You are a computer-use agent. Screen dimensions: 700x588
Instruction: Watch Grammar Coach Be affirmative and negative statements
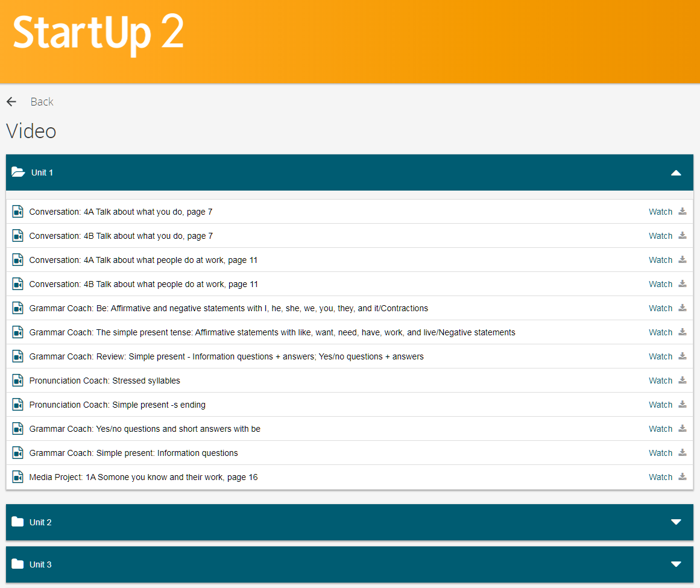click(660, 308)
